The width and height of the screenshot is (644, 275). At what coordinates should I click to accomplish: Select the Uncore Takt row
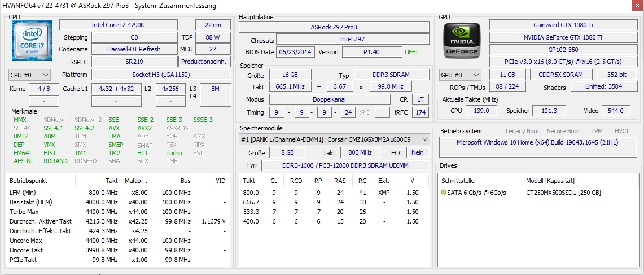click(x=119, y=250)
